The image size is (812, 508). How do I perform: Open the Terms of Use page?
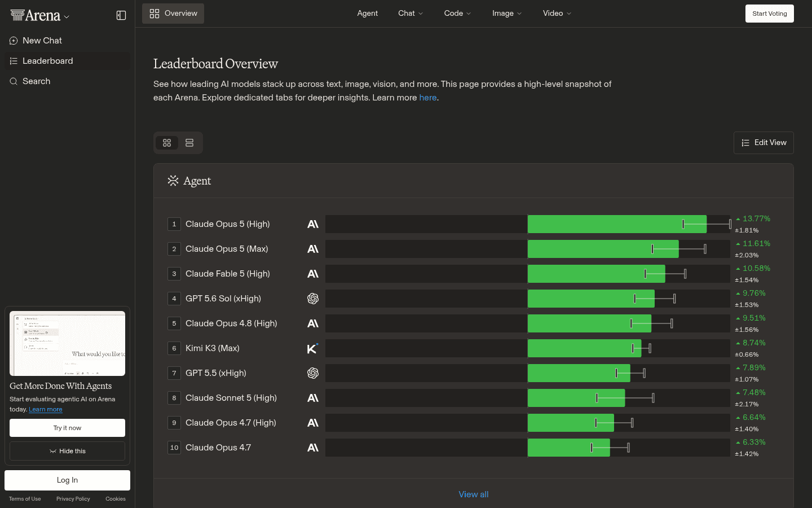[x=25, y=499]
